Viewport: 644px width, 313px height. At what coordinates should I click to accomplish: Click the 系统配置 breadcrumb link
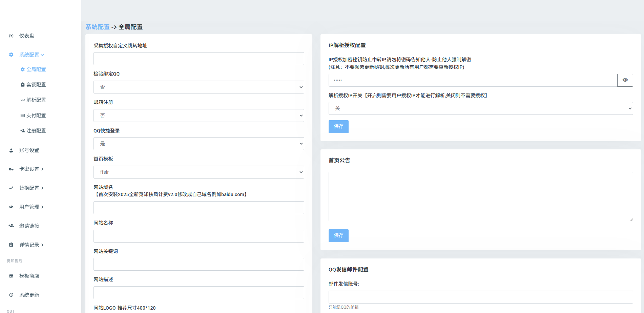click(x=98, y=27)
